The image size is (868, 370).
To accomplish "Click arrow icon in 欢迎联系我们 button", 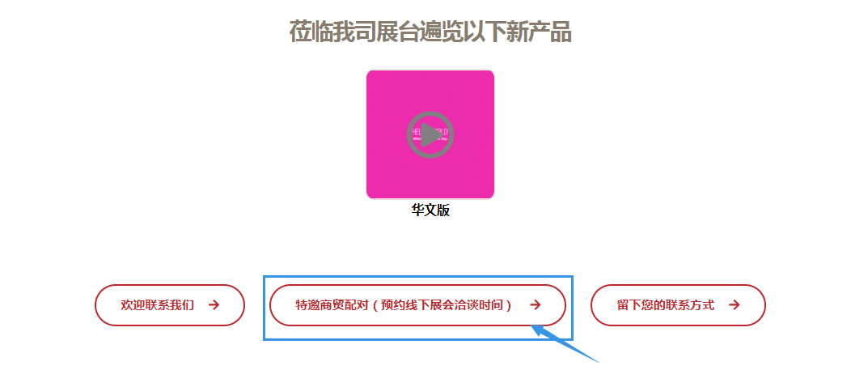I will point(214,304).
